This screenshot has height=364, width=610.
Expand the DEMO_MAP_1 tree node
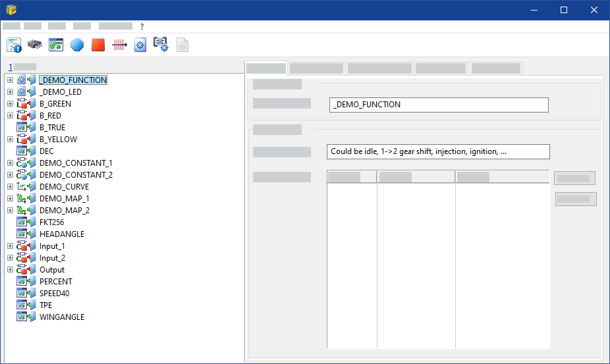click(x=10, y=199)
